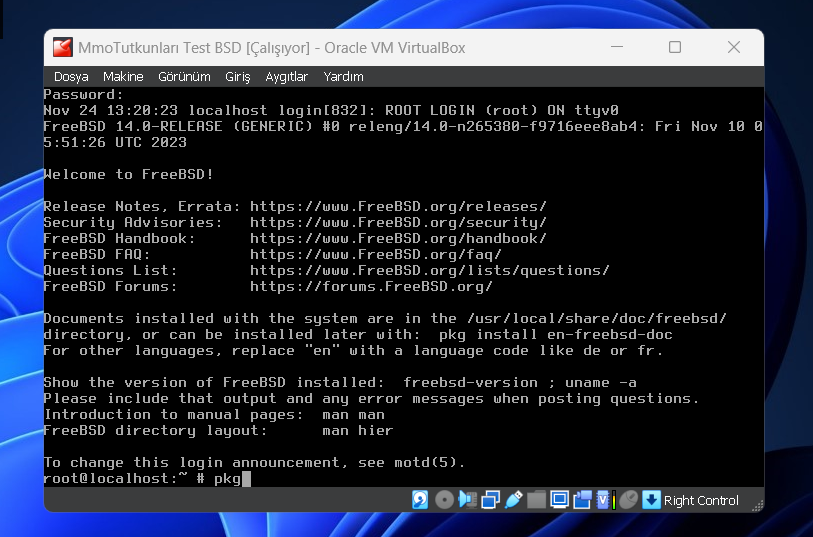
Task: Click the FreeBSD releases URL text
Action: (x=398, y=206)
